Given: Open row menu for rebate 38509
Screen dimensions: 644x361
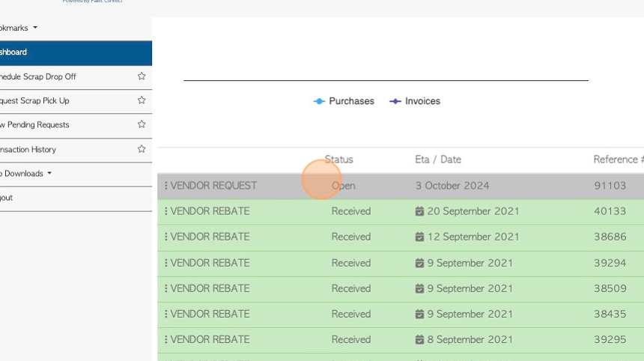Looking at the screenshot, I should point(166,288).
